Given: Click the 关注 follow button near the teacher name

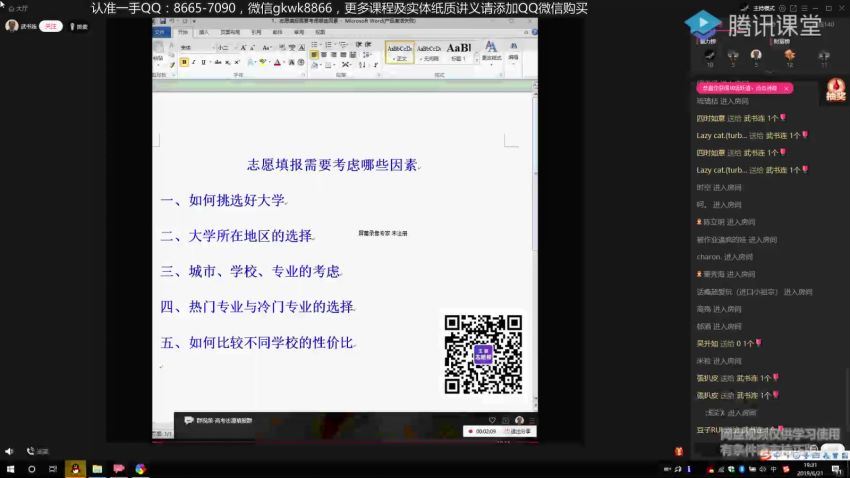Looking at the screenshot, I should (50, 26).
